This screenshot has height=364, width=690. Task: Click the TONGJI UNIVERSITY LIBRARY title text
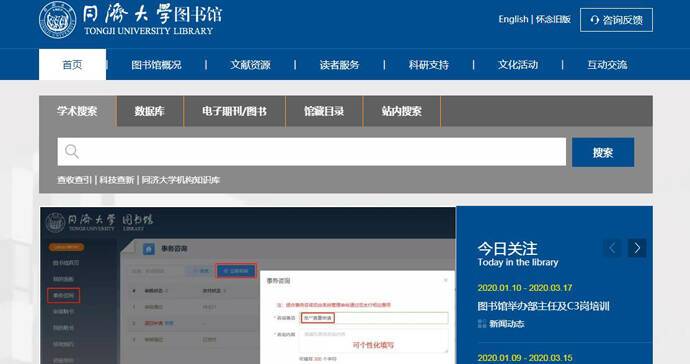(x=148, y=31)
